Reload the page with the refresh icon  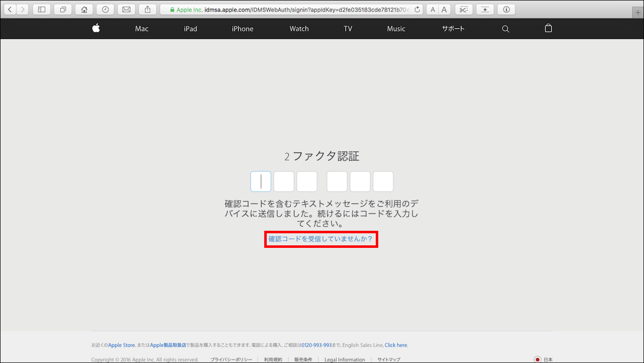[x=417, y=9]
